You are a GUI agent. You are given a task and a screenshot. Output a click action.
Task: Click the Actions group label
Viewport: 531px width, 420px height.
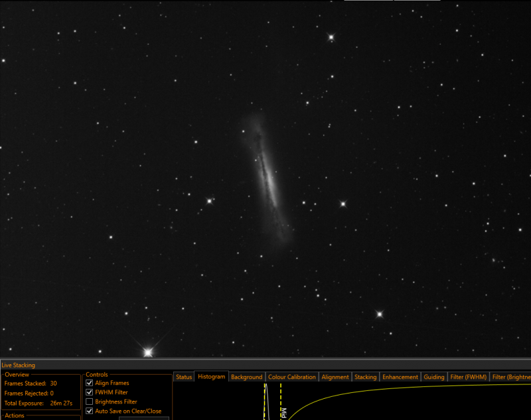[15, 415]
